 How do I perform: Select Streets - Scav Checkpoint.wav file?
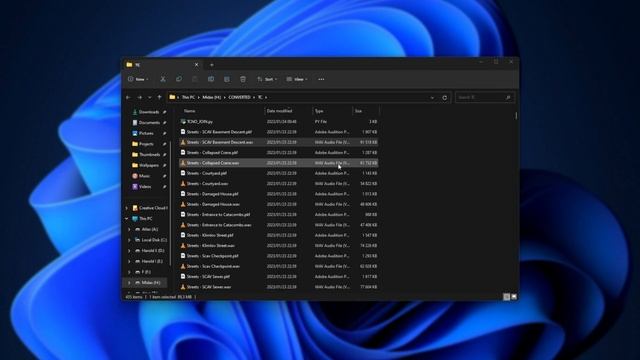pos(279,266)
